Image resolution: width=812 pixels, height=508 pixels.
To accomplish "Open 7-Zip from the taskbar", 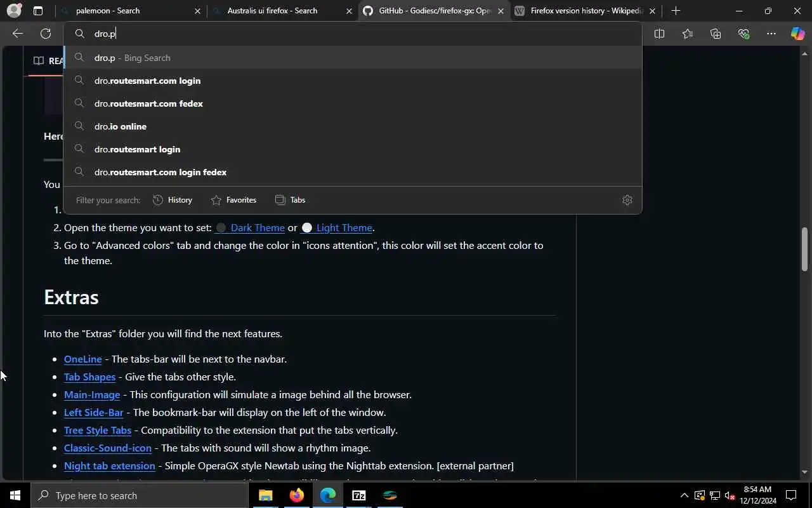I will tap(359, 495).
